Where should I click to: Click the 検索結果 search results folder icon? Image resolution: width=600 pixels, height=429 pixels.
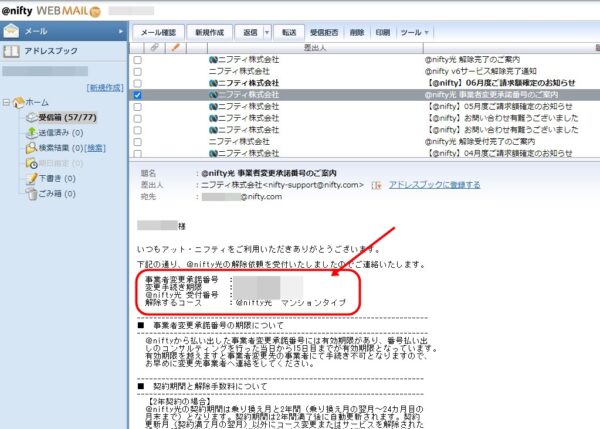tap(30, 147)
